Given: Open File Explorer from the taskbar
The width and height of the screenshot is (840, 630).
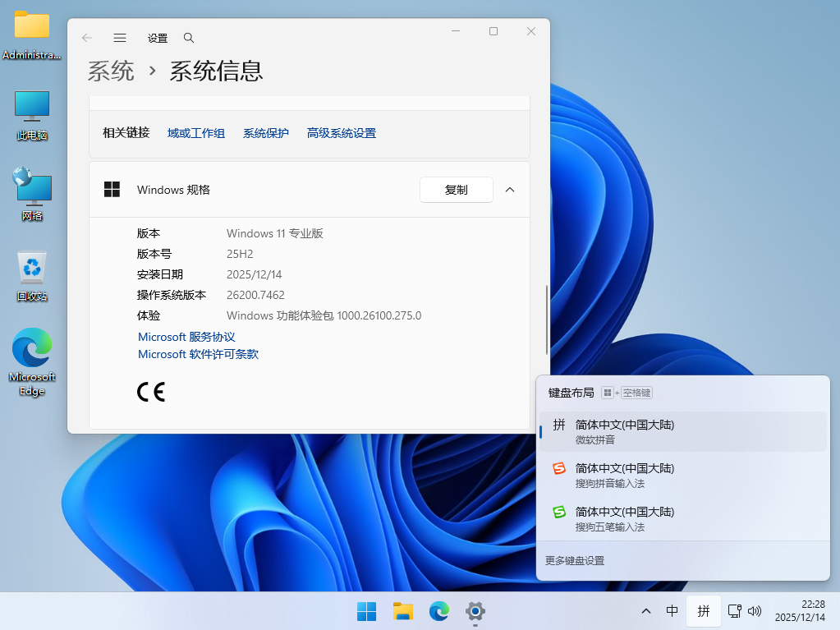Looking at the screenshot, I should click(x=403, y=611).
